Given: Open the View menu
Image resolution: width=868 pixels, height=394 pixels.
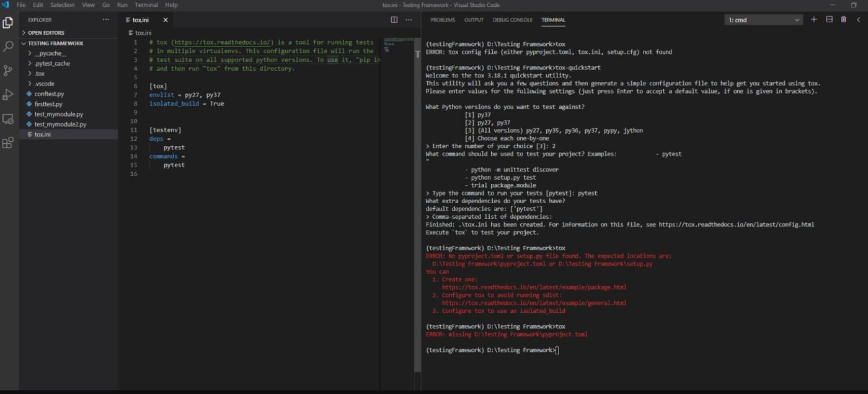Looking at the screenshot, I should [x=89, y=4].
